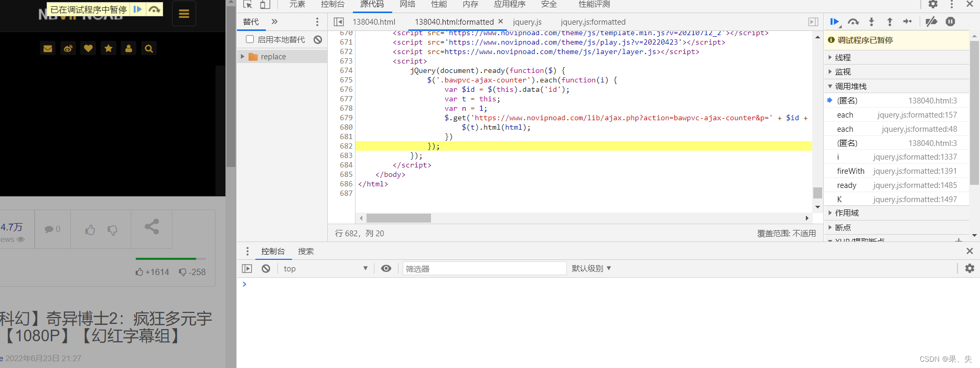
Task: Open the jquery.js file tab
Action: point(527,22)
